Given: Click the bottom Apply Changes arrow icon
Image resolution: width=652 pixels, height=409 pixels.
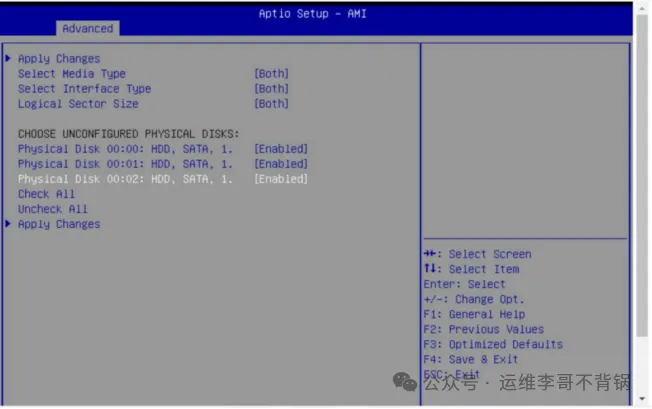Looking at the screenshot, I should [x=8, y=224].
